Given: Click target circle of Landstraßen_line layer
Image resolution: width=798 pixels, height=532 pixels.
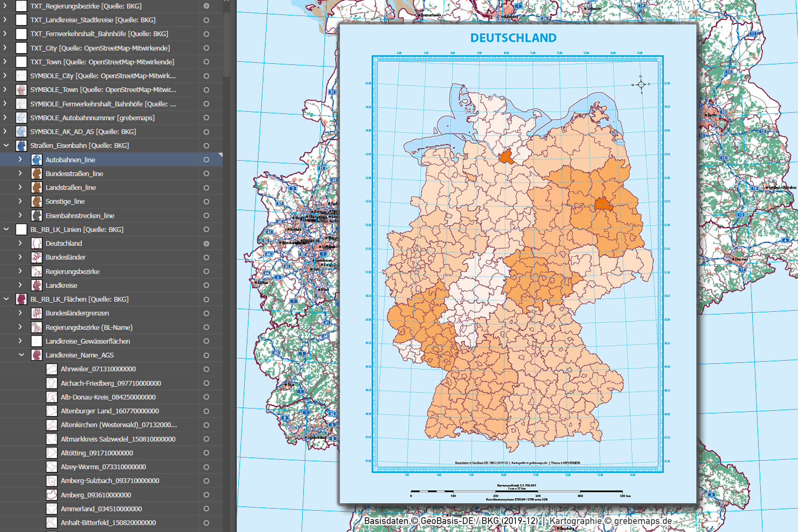Looking at the screenshot, I should 206,188.
